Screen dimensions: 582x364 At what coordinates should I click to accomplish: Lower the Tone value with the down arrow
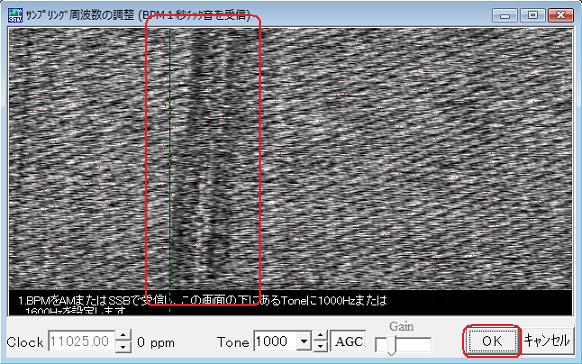320,347
